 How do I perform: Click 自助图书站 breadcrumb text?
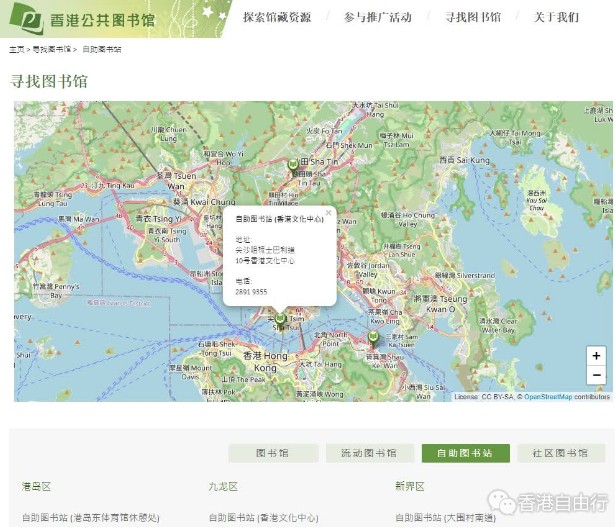(x=102, y=49)
